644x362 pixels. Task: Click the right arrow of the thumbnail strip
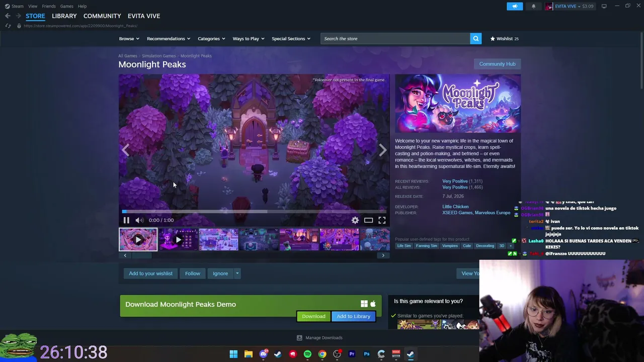coord(383,255)
